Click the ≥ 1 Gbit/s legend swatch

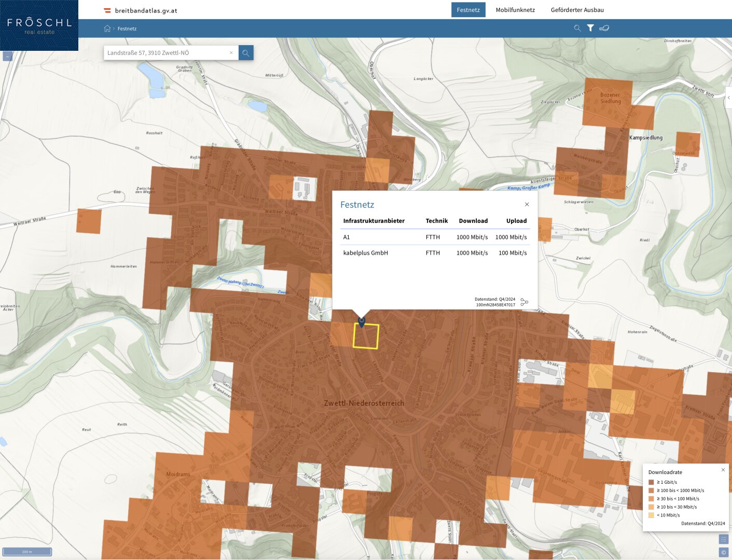(651, 482)
